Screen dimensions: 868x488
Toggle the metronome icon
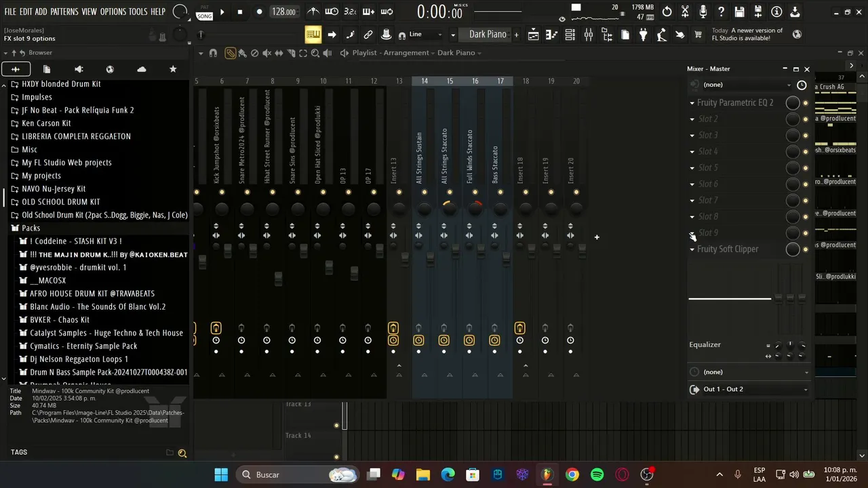pyautogui.click(x=313, y=12)
